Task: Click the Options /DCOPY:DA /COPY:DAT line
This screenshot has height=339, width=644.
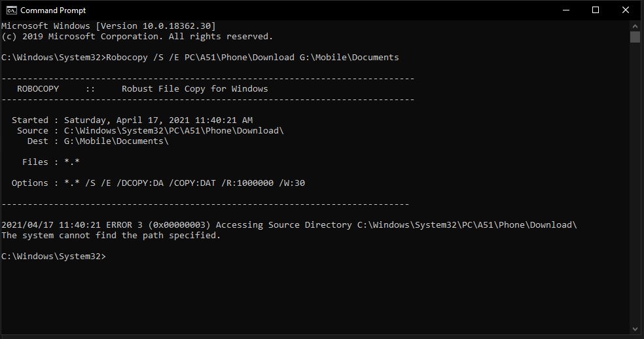Action: [158, 183]
